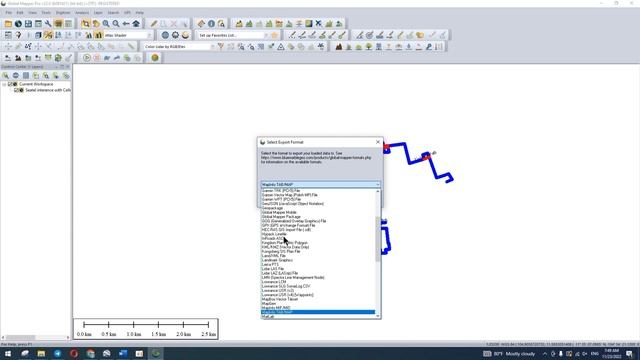Open the Analysis menu
This screenshot has height=360, width=640.
[82, 13]
